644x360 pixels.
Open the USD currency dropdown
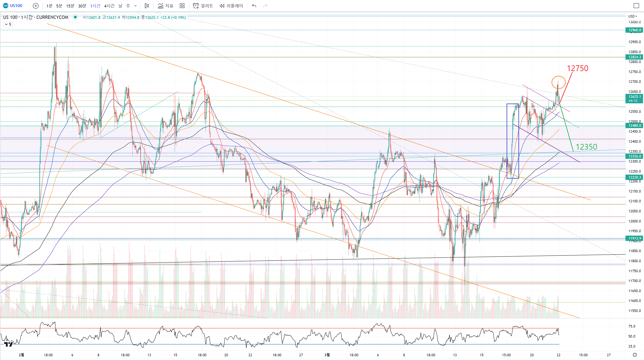[x=633, y=16]
